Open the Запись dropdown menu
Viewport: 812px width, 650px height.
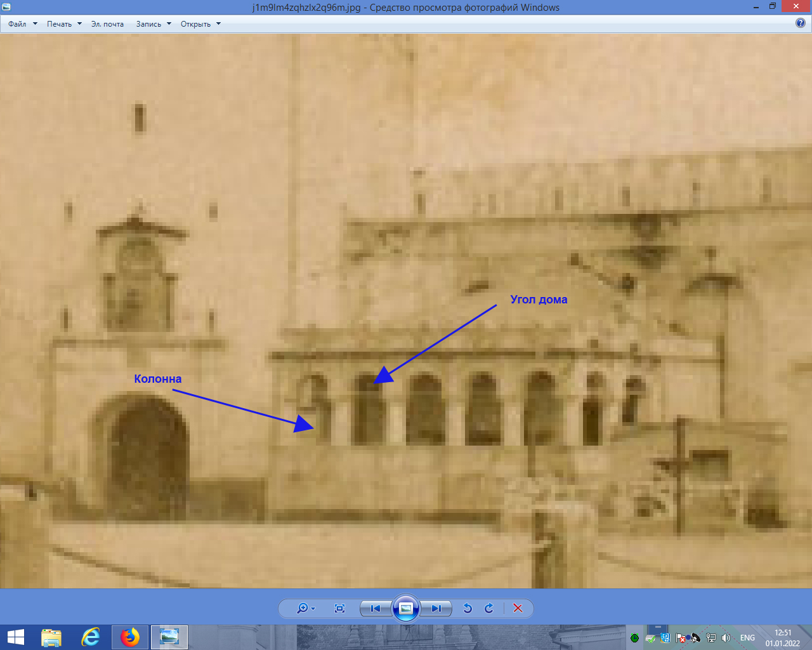[x=154, y=24]
